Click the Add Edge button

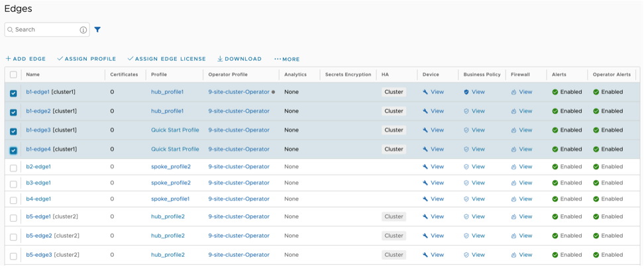(x=25, y=59)
